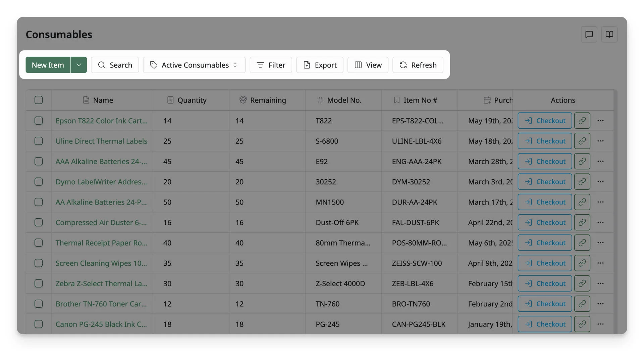Checkout the AA Alkaline Batteries item
This screenshot has width=644, height=351.
point(545,202)
